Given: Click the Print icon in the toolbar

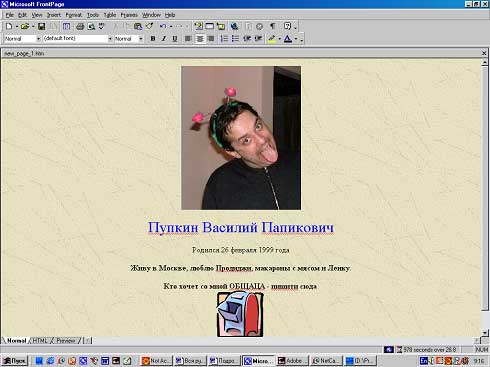Looking at the screenshot, I should pyautogui.click(x=80, y=26).
